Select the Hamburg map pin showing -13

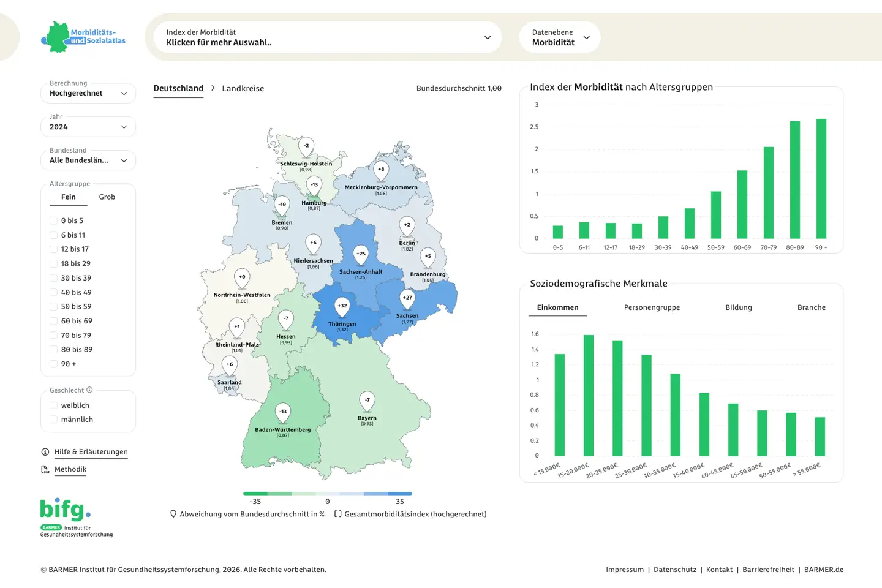(x=314, y=186)
